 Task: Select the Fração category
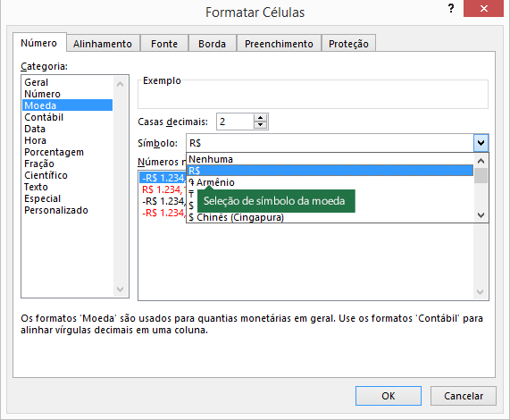pyautogui.click(x=68, y=164)
